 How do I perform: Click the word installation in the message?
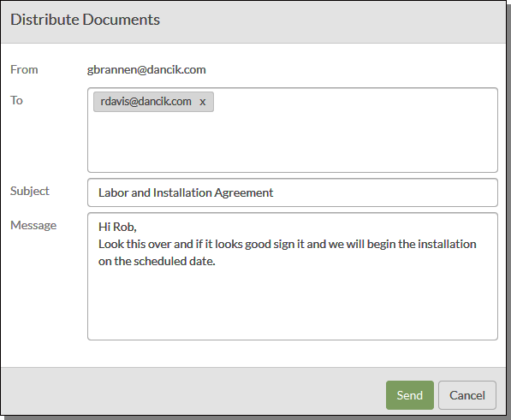[x=447, y=244]
